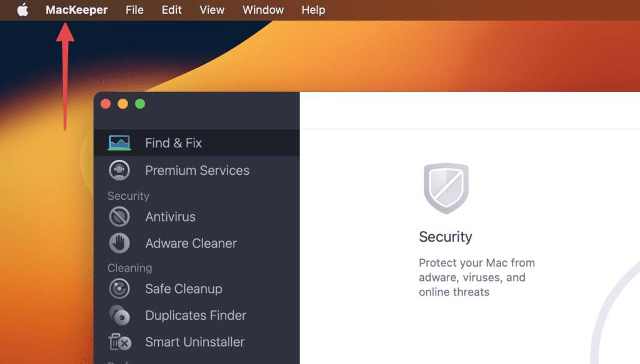Click the Duplicates Finder discs icon
The image size is (640, 364).
point(119,315)
